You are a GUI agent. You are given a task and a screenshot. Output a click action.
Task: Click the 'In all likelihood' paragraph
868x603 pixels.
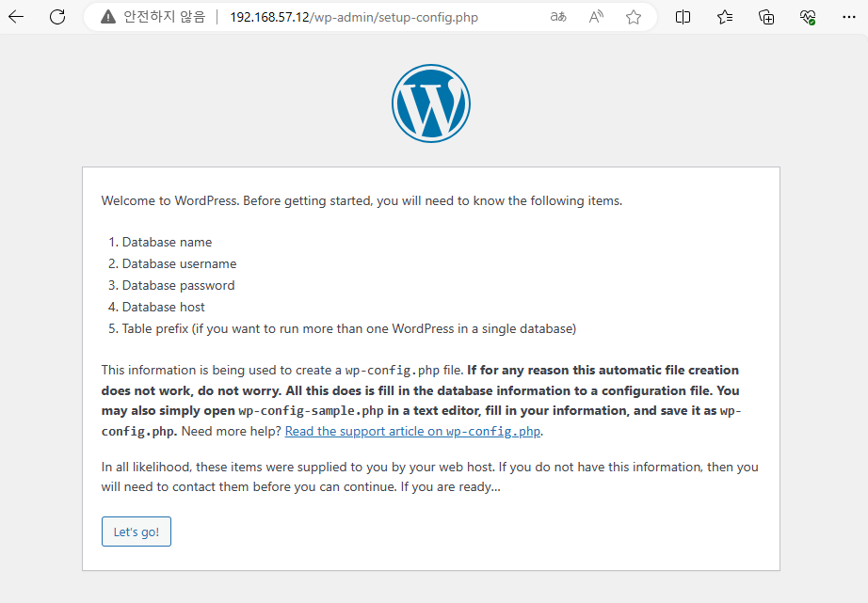pyautogui.click(x=429, y=477)
